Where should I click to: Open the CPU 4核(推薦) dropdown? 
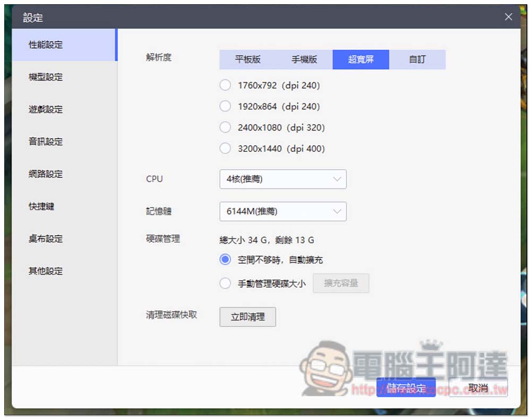282,179
